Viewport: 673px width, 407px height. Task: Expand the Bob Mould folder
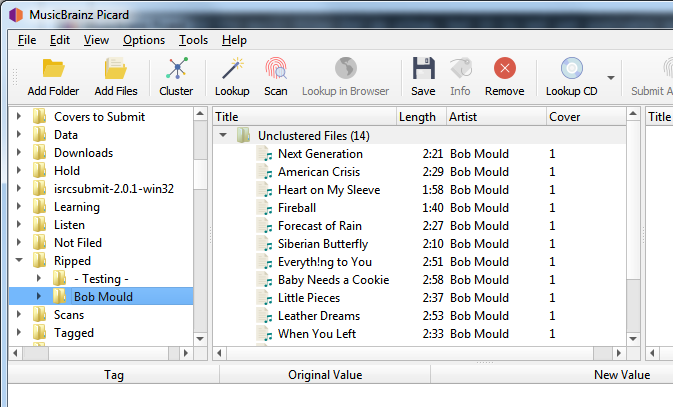click(39, 296)
